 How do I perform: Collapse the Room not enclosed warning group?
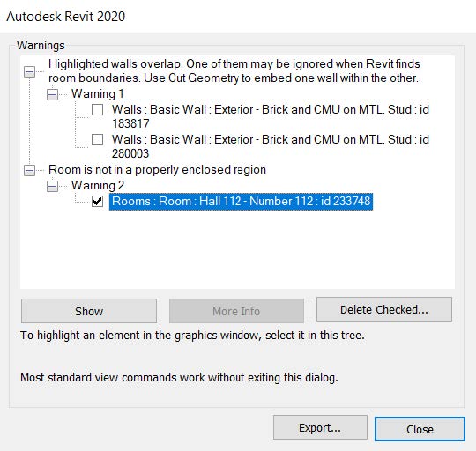(29, 170)
